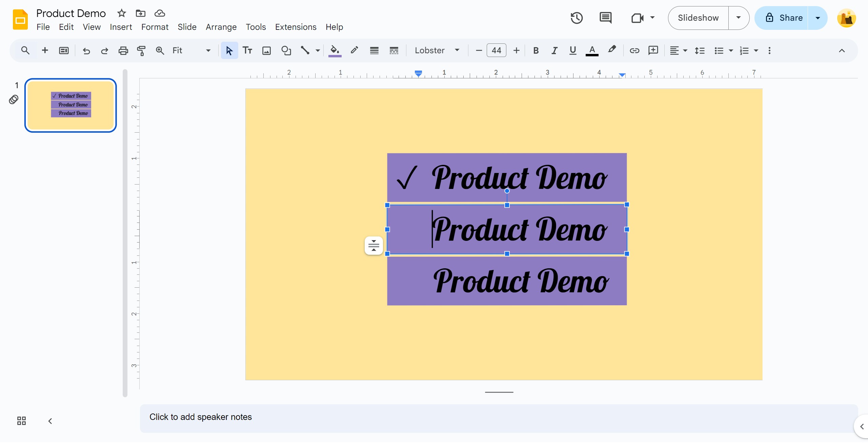Insert a text box
The width and height of the screenshot is (868, 443).
[247, 51]
